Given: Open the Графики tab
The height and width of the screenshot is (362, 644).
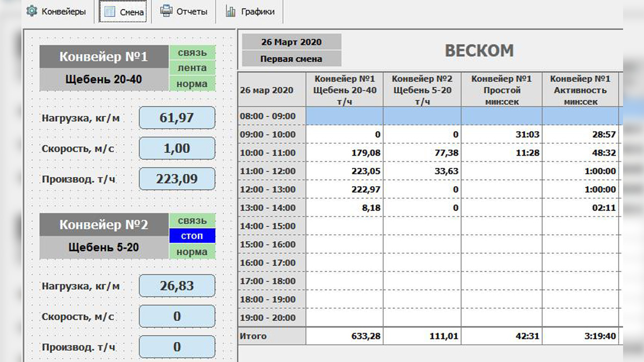Looking at the screenshot, I should click(250, 11).
